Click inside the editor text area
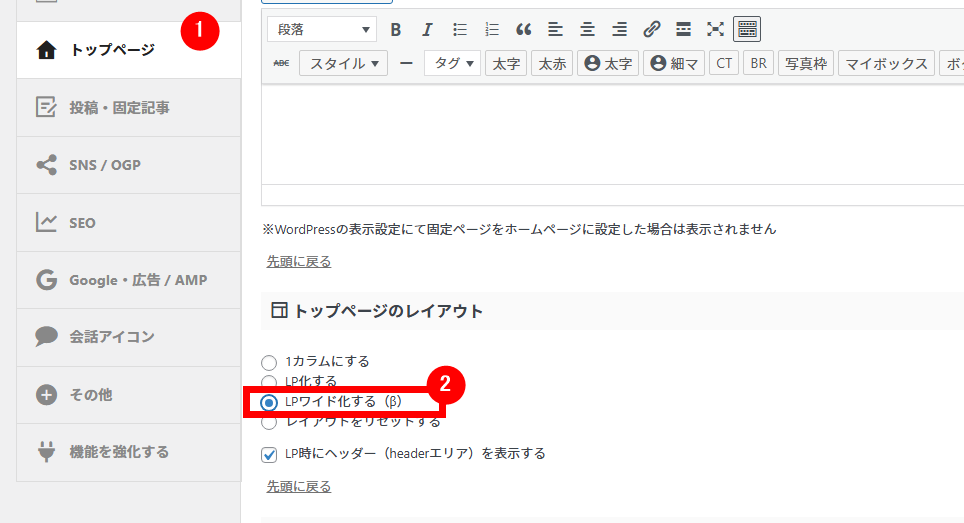Viewport: 964px width, 523px height. 610,135
